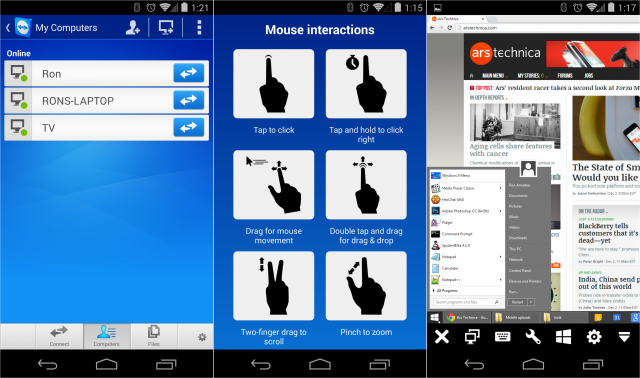Select the Ars Technica Chrome tab

[458, 19]
